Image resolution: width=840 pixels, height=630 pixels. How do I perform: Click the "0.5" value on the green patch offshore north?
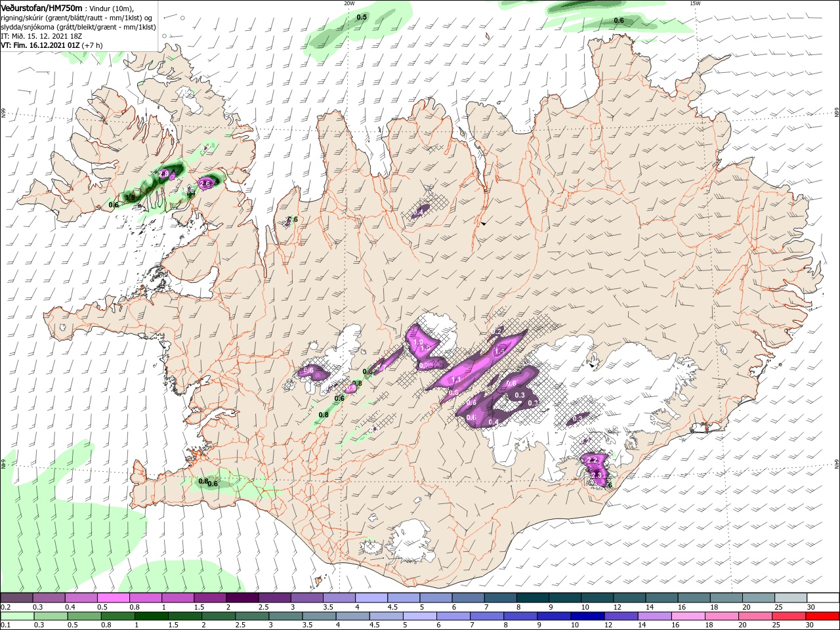362,17
